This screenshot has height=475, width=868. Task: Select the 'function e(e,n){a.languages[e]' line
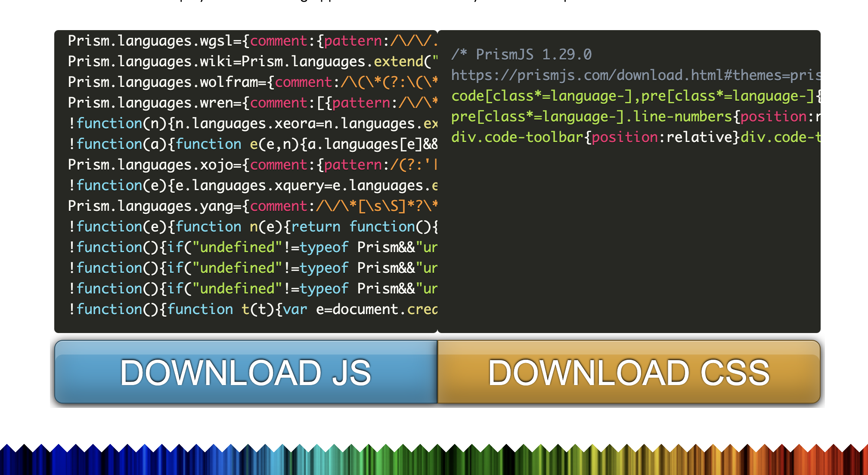[253, 144]
